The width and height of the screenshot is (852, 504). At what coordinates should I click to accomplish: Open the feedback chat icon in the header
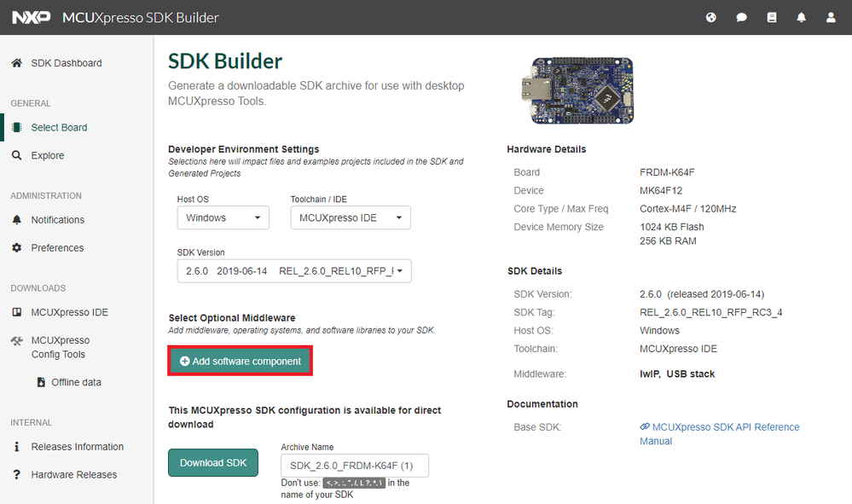click(740, 17)
